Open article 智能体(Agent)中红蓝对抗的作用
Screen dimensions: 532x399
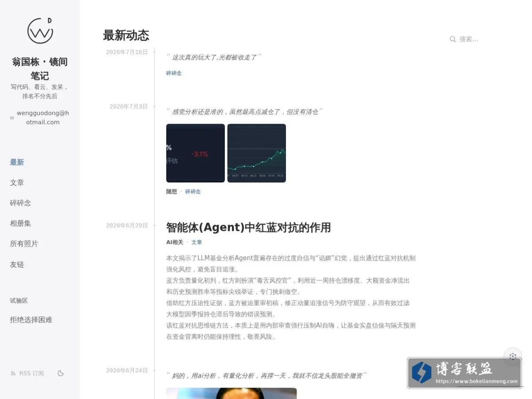tap(248, 227)
